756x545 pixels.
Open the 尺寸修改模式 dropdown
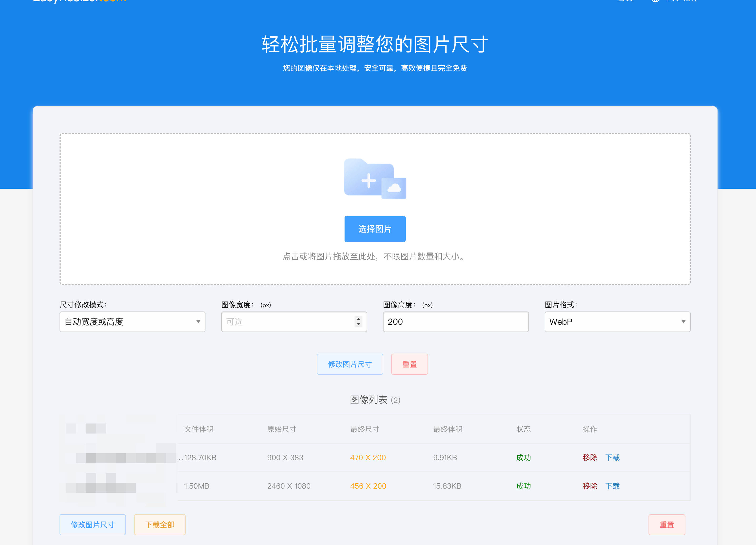point(132,322)
